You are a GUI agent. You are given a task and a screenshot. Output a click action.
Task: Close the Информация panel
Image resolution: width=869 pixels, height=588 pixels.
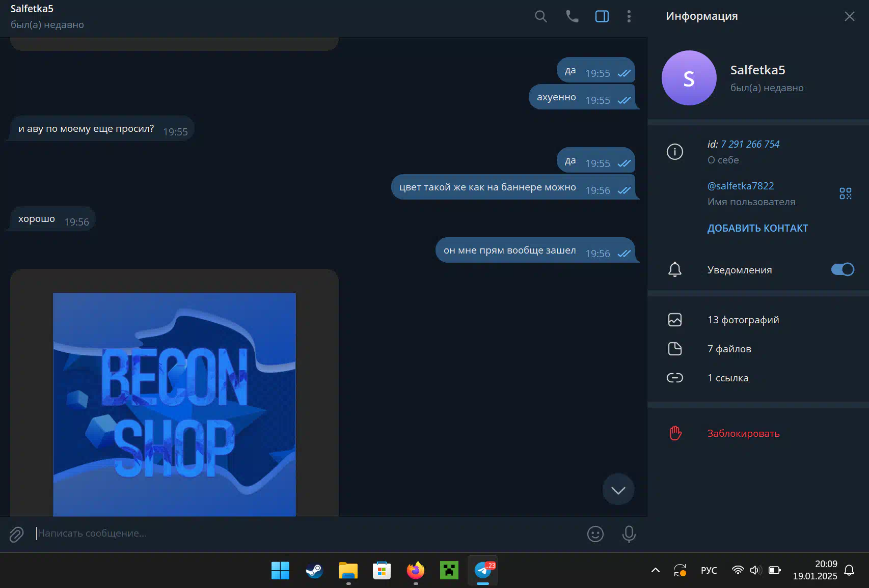850,16
